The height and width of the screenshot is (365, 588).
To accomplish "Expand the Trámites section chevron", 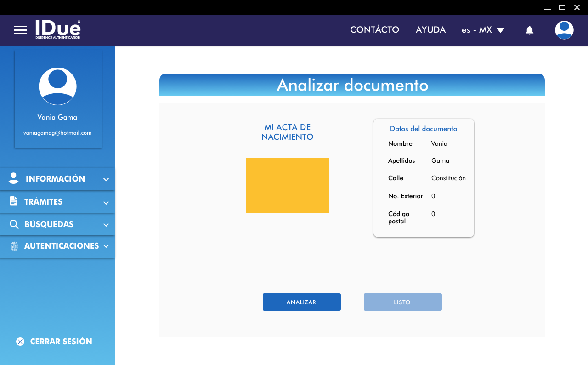I will pyautogui.click(x=106, y=202).
